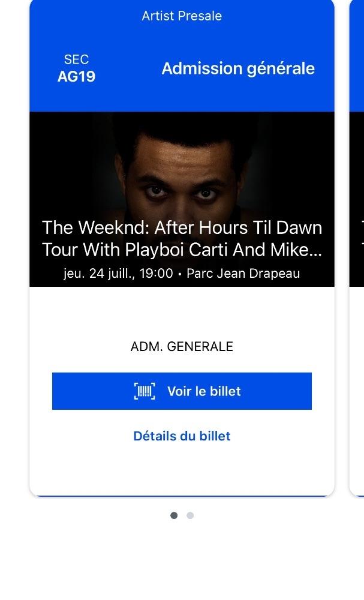Tap the artist photo on the ticket
This screenshot has width=364, height=600.
(182, 174)
